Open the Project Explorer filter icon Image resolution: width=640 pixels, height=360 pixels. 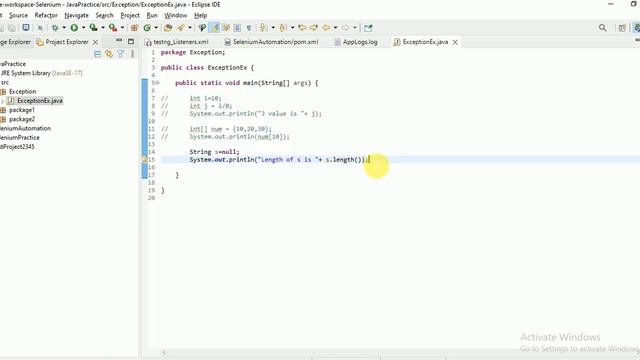click(120, 54)
